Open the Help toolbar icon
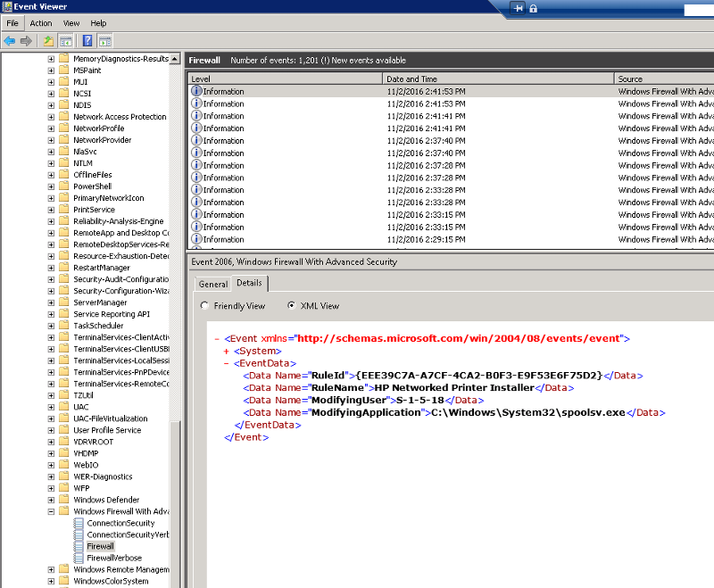714x588 pixels. coord(87,41)
